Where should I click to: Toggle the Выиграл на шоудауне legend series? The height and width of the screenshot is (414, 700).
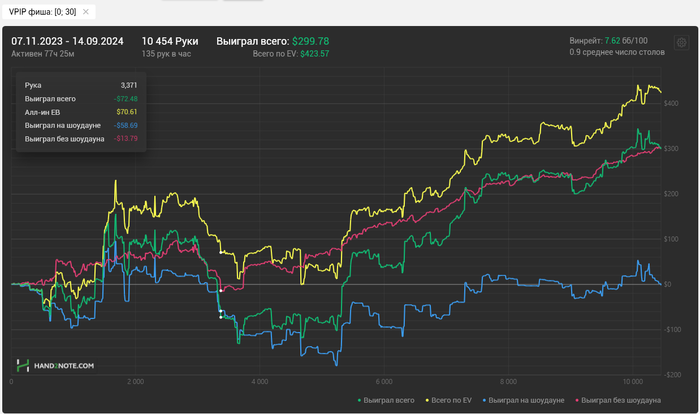tap(523, 400)
